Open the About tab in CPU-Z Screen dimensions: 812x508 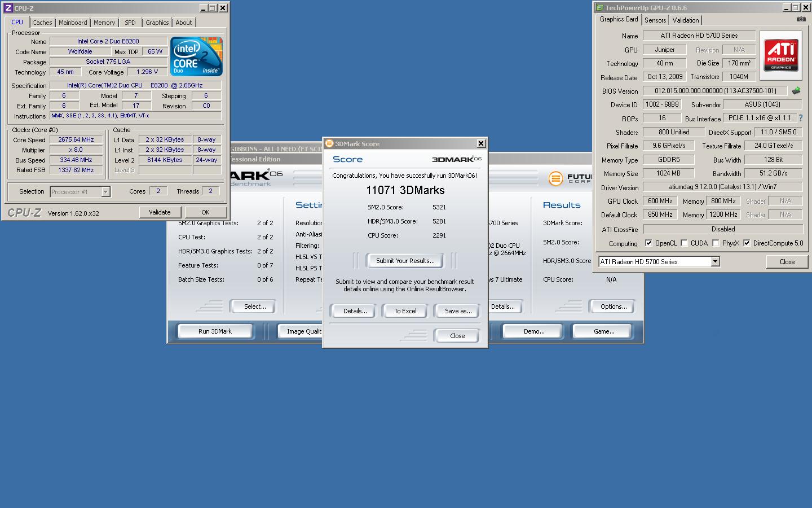184,23
